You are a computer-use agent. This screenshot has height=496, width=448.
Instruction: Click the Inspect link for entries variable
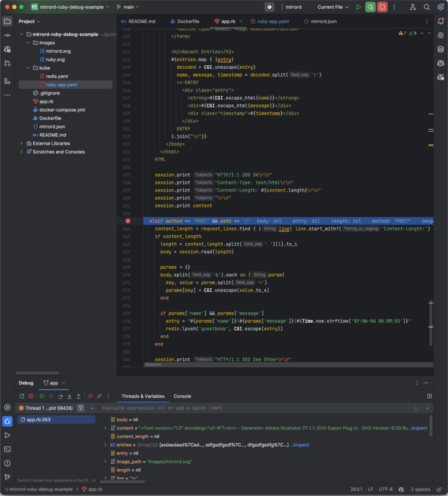301,445
